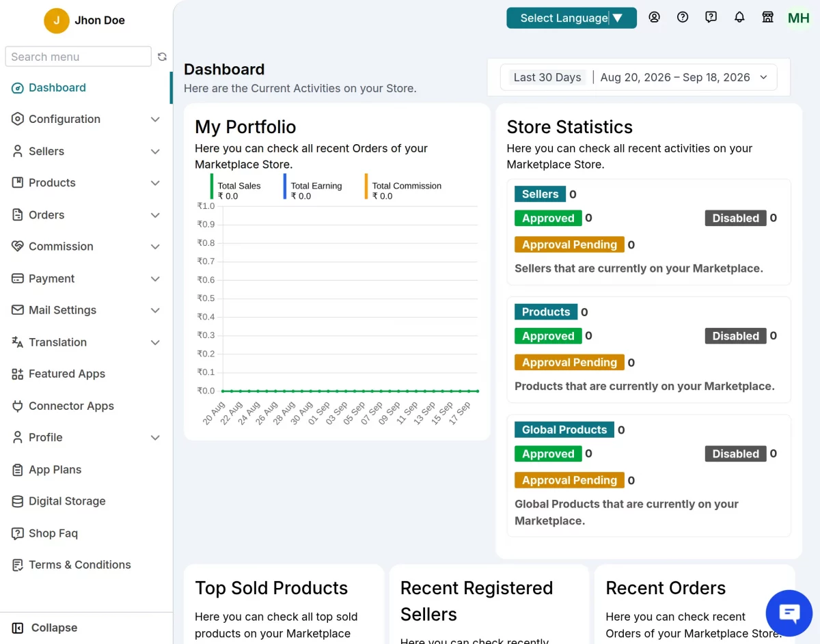This screenshot has height=644, width=820.
Task: Expand the Orders menu chevron
Action: (155, 215)
